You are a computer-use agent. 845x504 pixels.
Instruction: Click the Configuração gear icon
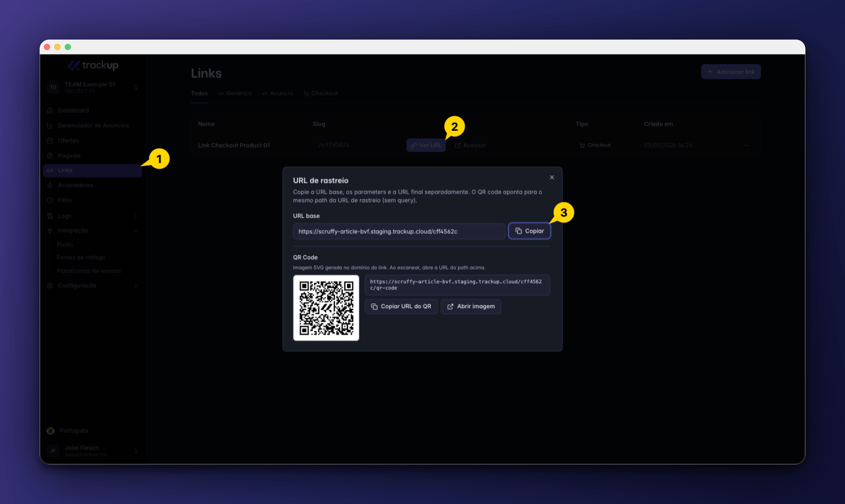click(50, 286)
